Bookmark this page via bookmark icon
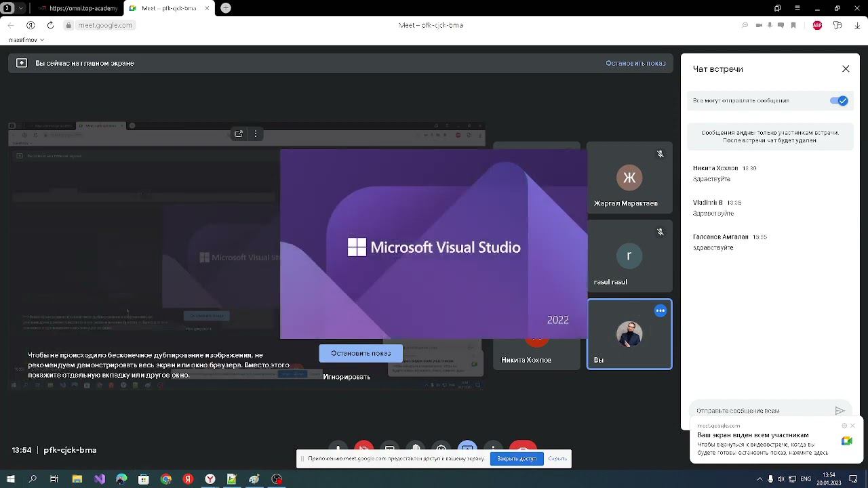 click(793, 25)
